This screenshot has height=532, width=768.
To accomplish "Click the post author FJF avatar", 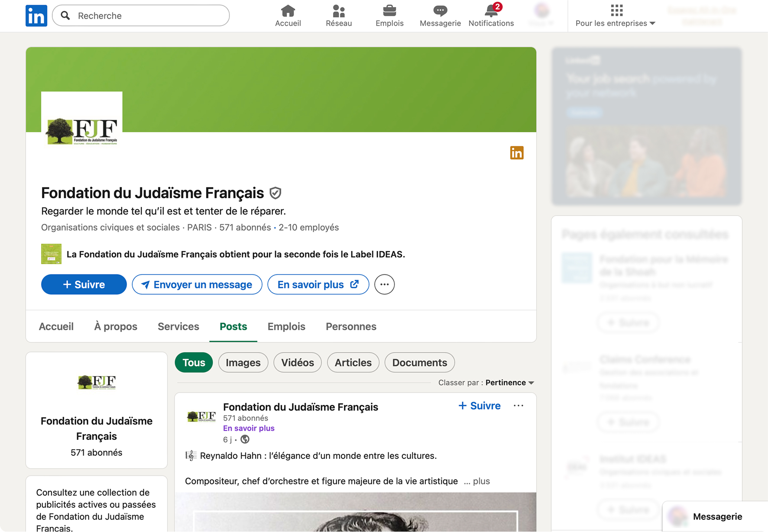I will click(201, 416).
